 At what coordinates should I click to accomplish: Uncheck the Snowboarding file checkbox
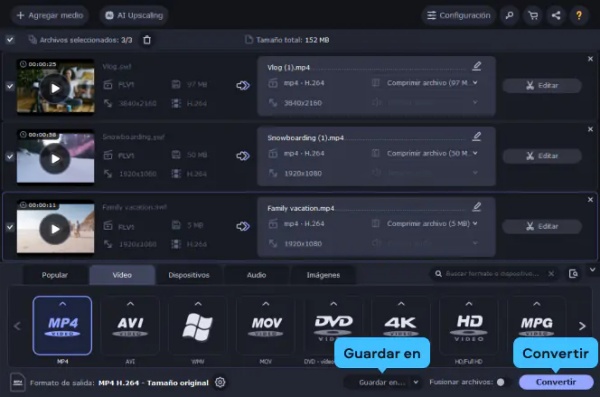(10, 157)
